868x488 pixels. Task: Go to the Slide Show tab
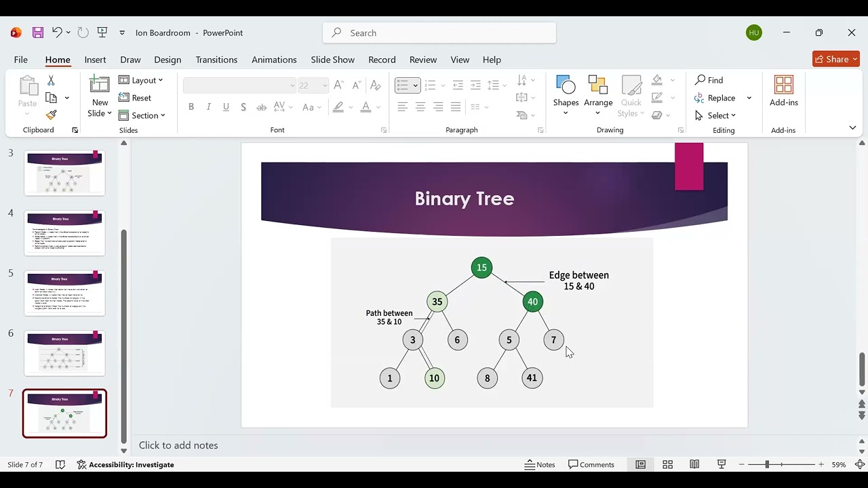(x=333, y=60)
